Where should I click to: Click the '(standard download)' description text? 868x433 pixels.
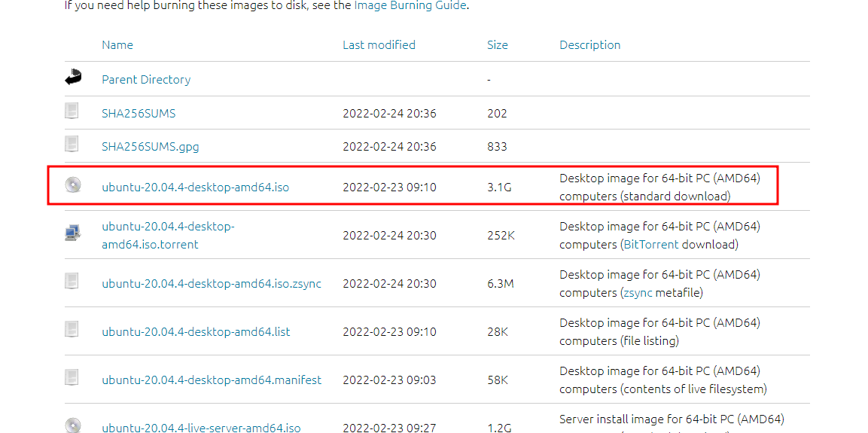(675, 196)
